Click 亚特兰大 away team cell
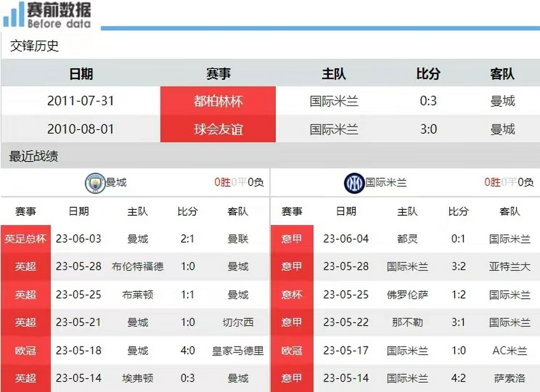The height and width of the screenshot is (392, 540). click(510, 266)
